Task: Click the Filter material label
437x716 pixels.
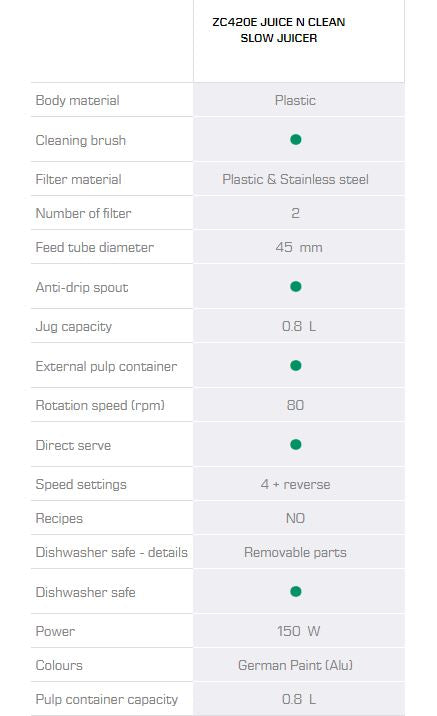Action: [79, 179]
